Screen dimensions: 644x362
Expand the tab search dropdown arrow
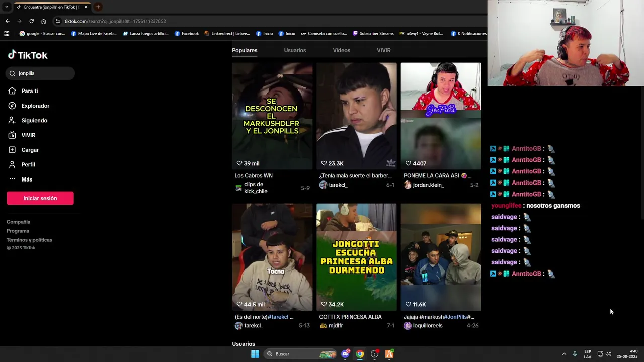(x=7, y=7)
